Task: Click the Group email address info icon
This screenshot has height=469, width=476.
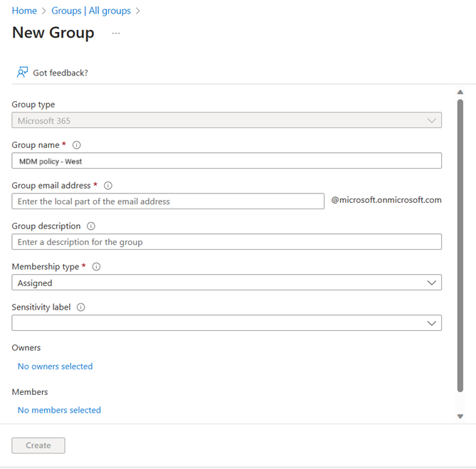Action: (108, 186)
